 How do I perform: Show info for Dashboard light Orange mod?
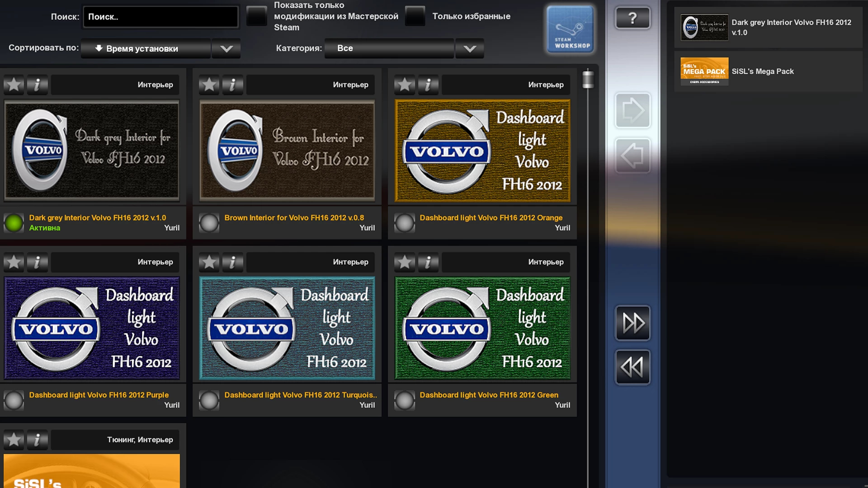428,84
